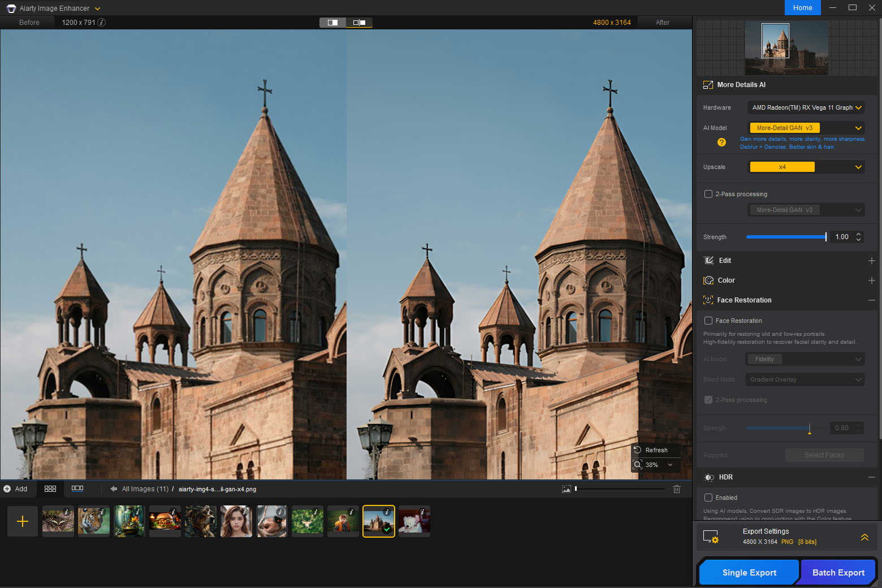
Task: Click the HDR section icon
Action: [x=709, y=478]
